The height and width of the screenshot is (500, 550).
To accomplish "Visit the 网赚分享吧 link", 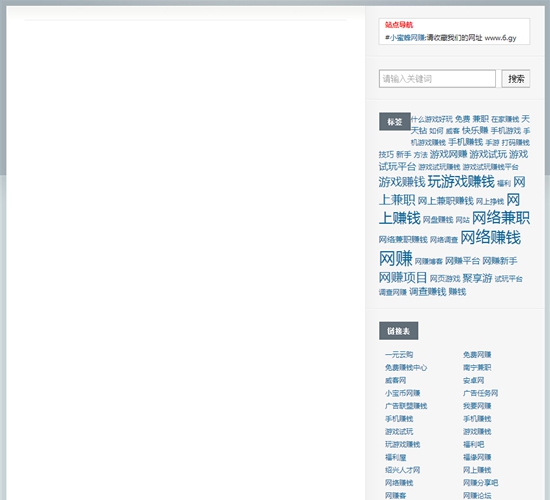I will [x=480, y=483].
